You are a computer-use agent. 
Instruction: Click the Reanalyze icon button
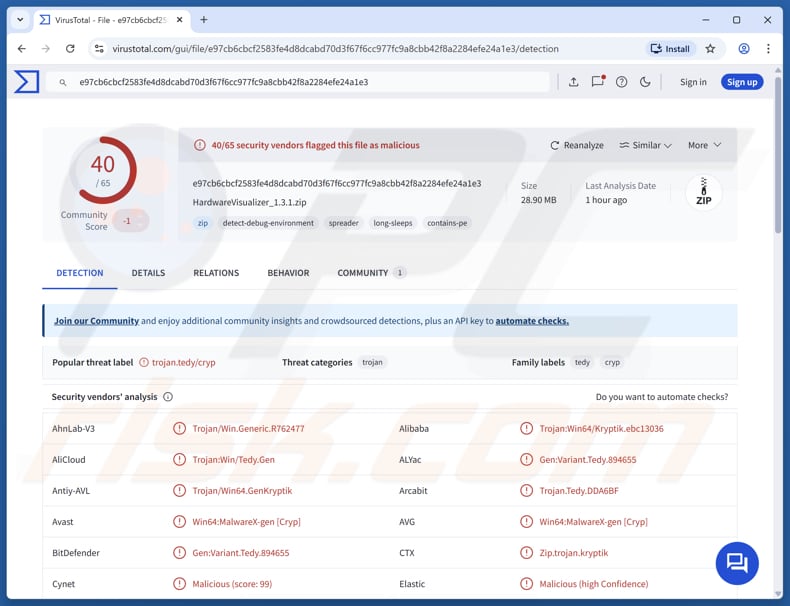[577, 145]
